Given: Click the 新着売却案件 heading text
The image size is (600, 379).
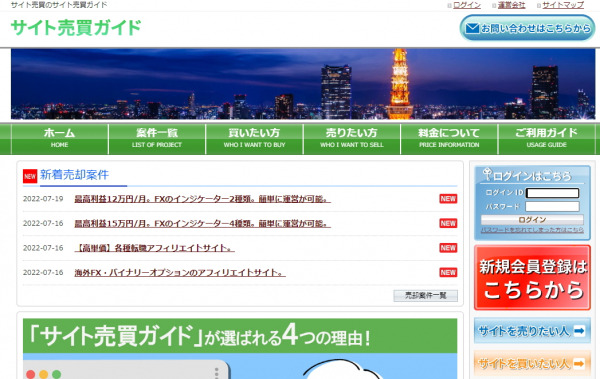Looking at the screenshot, I should pos(74,175).
